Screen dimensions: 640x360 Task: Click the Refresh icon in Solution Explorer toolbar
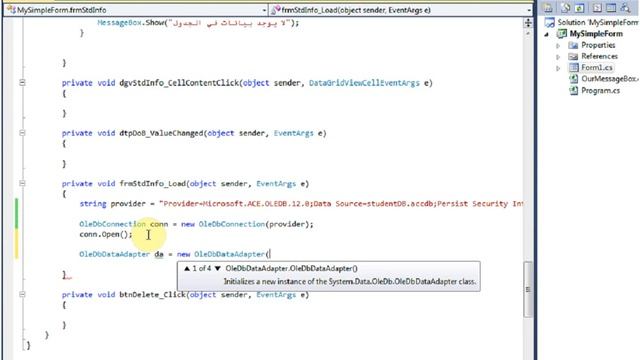(580, 8)
